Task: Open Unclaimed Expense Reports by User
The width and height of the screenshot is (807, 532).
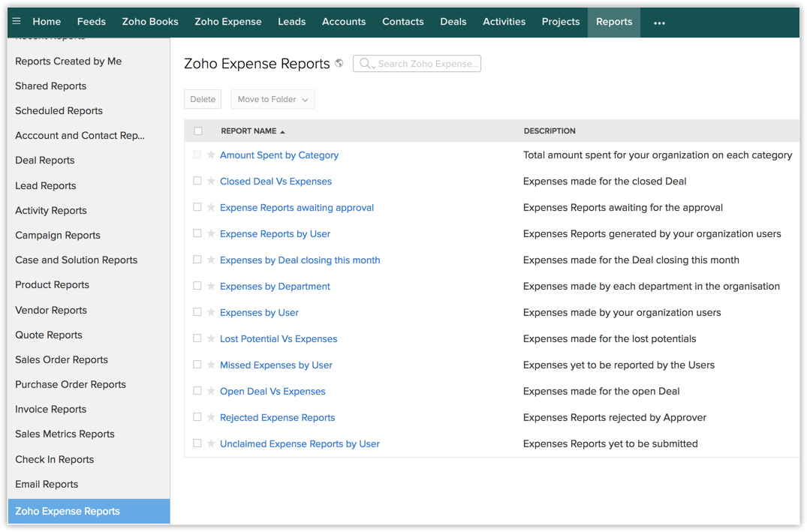Action: pyautogui.click(x=300, y=443)
